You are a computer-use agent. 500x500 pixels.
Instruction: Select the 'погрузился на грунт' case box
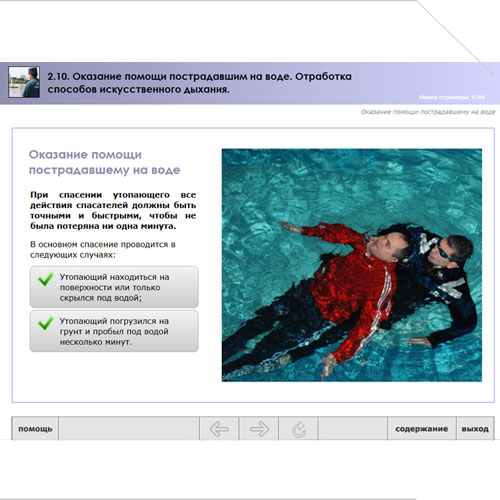(x=114, y=331)
